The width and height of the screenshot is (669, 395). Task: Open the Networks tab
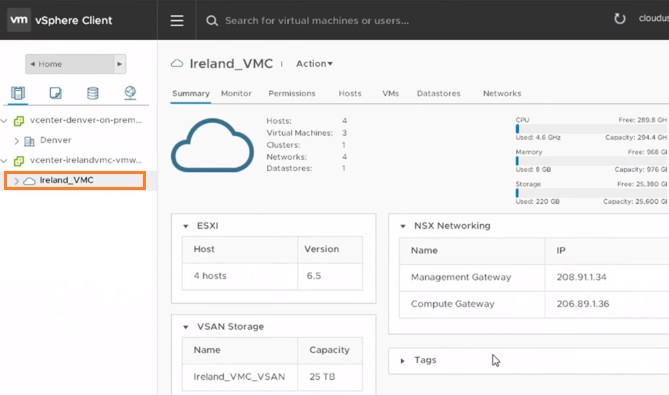[x=502, y=93]
